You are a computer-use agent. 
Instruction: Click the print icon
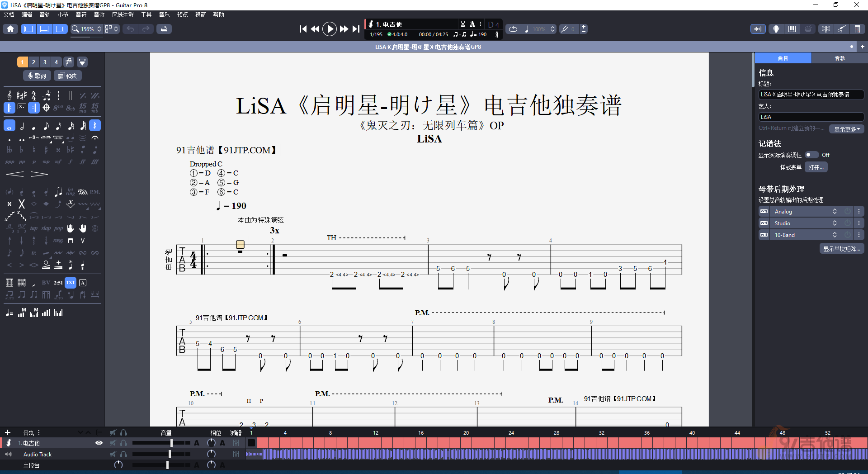click(164, 29)
